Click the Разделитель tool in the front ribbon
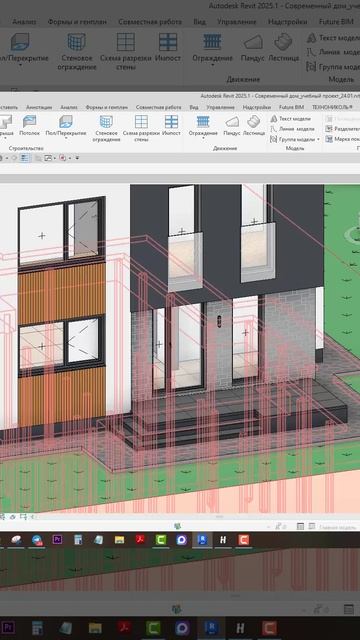 tap(342, 129)
